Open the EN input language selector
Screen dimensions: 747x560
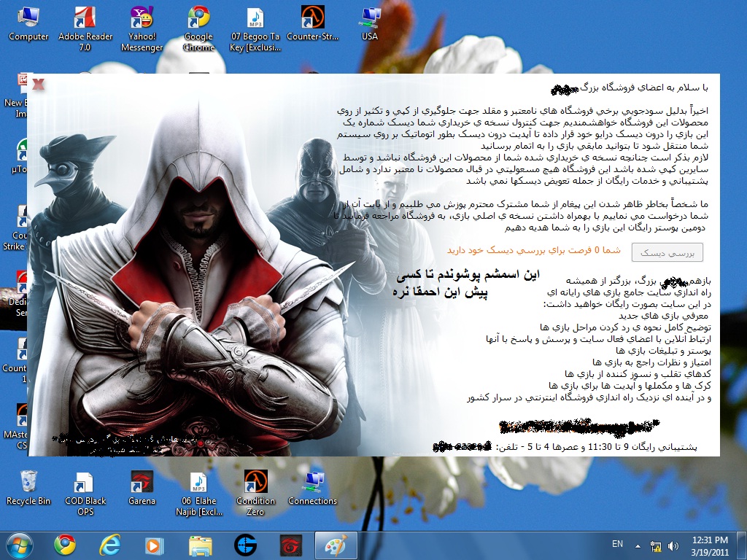pos(617,544)
